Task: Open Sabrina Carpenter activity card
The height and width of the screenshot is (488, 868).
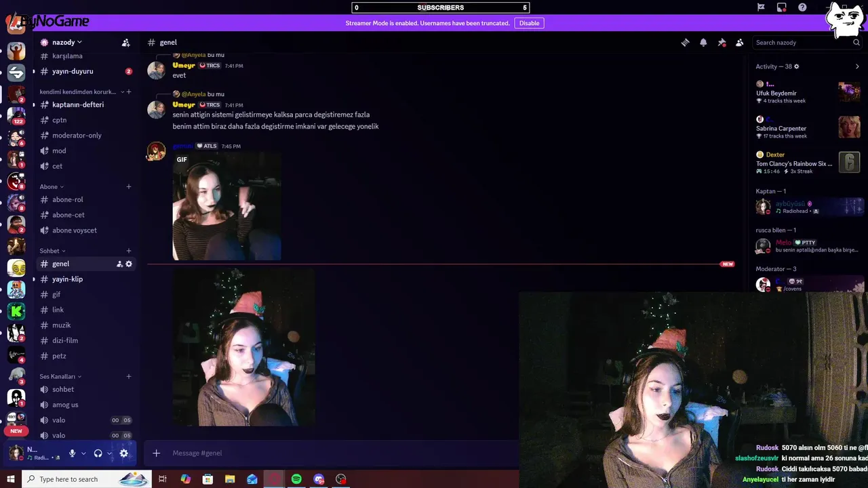Action: (808, 127)
